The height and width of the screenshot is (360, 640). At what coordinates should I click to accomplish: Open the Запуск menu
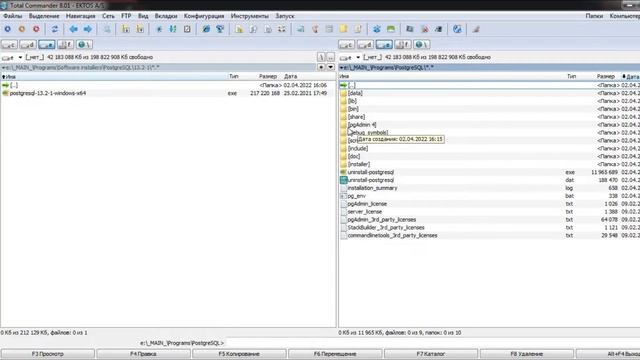pos(285,16)
